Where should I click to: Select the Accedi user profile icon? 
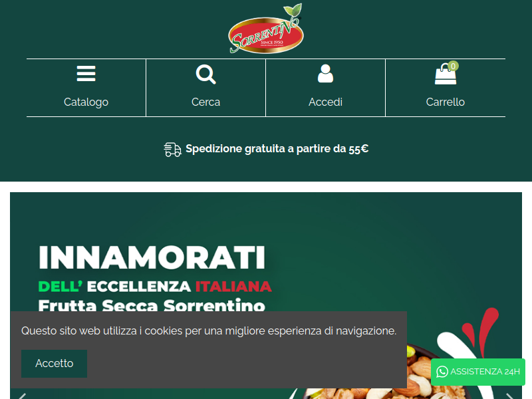pos(325,73)
